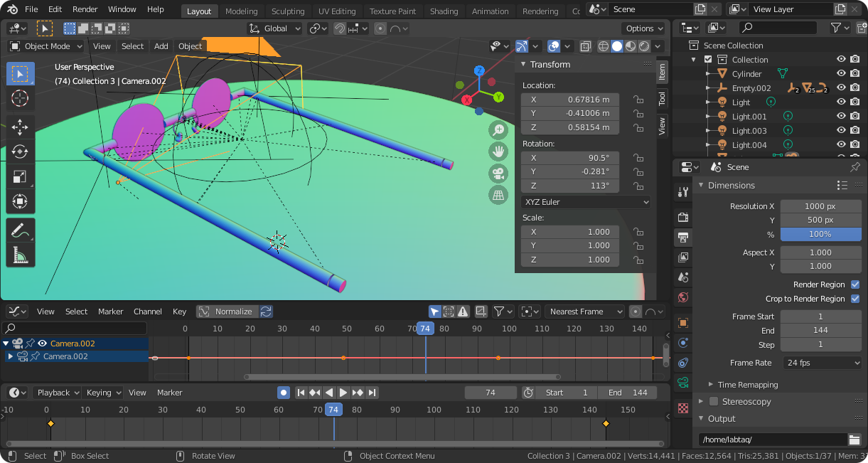Switch to the Sculpting workspace tab
The image size is (868, 463).
288,11
